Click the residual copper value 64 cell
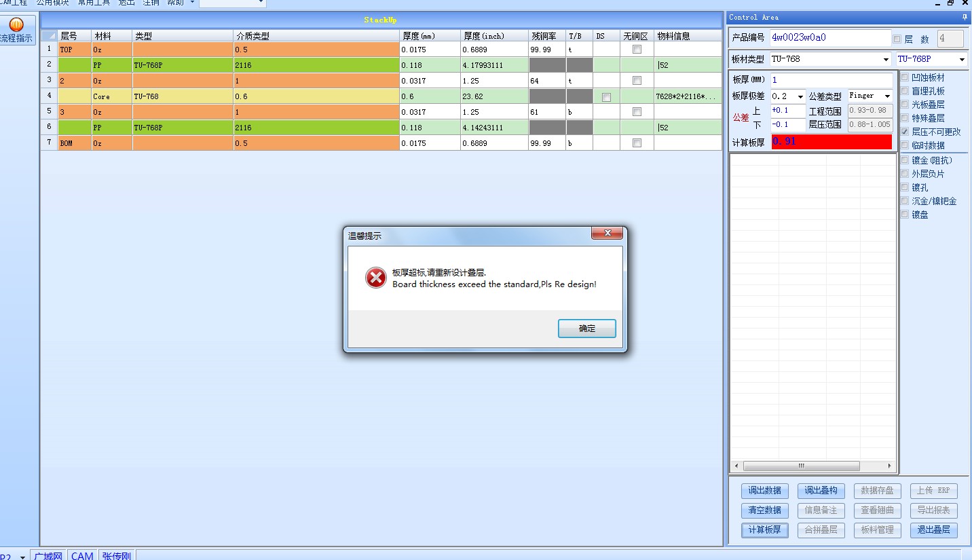Screen dimensions: 972x560 (x=547, y=81)
